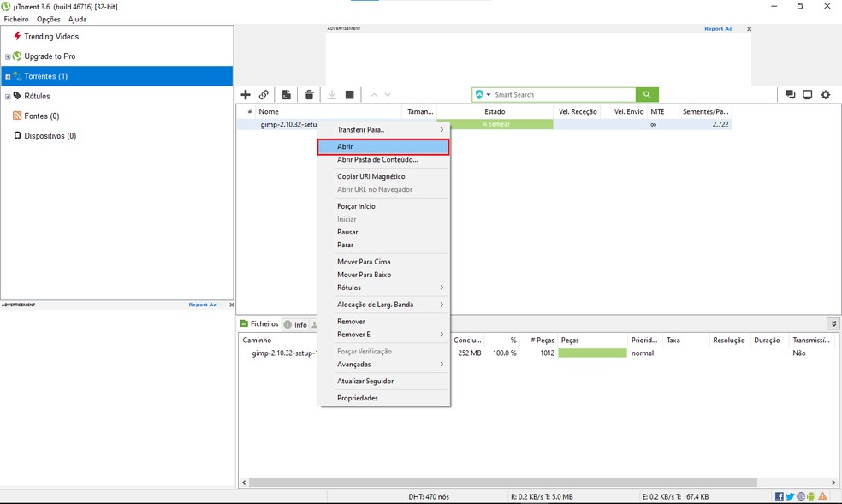Image resolution: width=842 pixels, height=504 pixels.
Task: Click the horizontal scrollbar in files pane
Action: (502, 483)
